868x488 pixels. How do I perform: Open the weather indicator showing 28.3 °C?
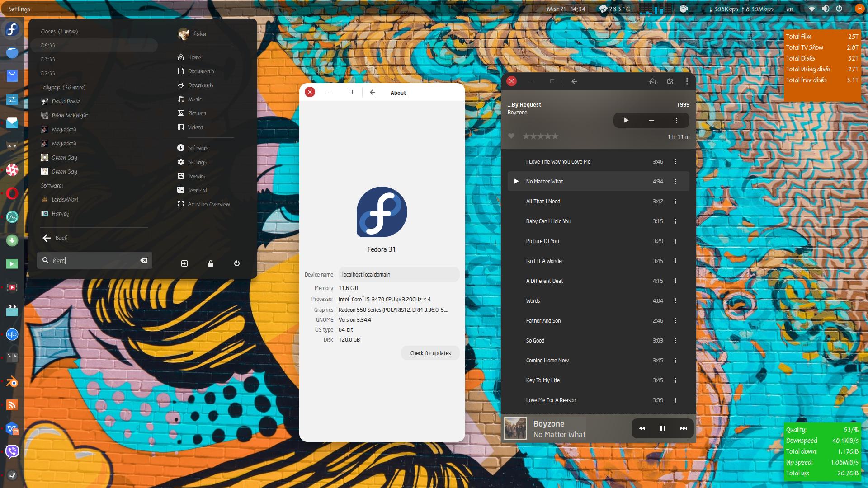click(x=614, y=9)
